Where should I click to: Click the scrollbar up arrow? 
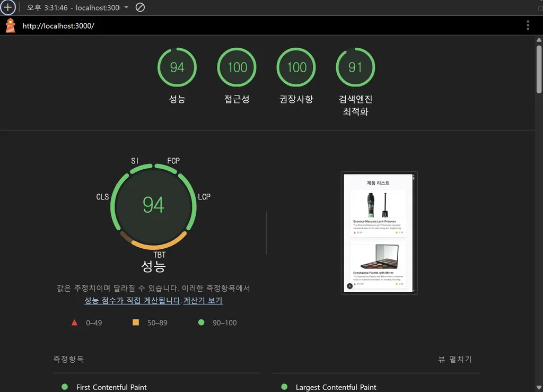(539, 40)
